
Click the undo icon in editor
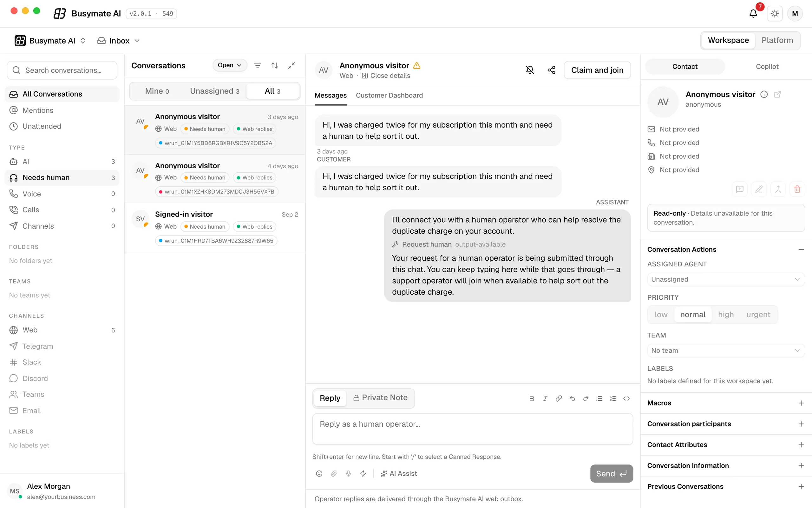click(x=572, y=398)
